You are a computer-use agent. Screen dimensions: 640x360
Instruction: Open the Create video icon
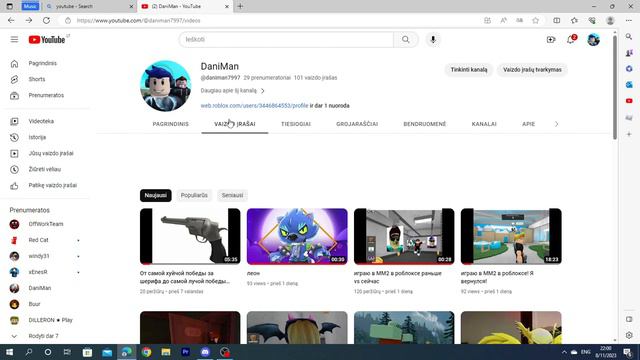551,40
